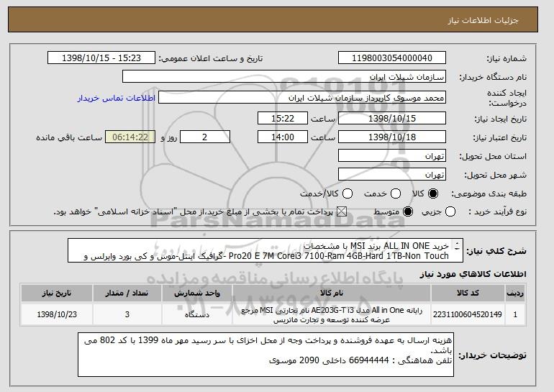Click the validity date field 1398/10/18
The image size is (554, 392).
(392, 137)
